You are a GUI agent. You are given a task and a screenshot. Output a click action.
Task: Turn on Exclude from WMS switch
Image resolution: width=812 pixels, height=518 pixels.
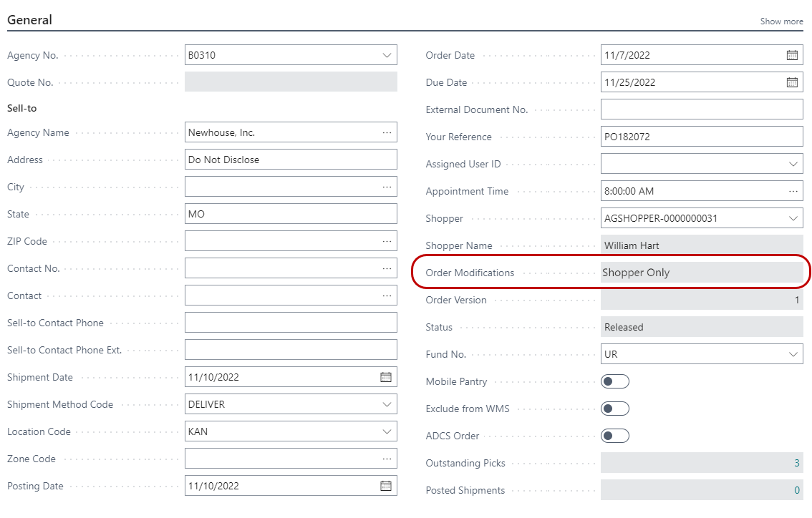coord(615,409)
